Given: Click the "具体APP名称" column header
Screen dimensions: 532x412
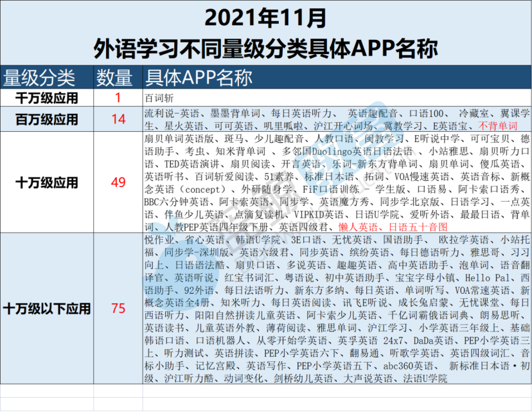Looking at the screenshot, I should click(199, 77).
